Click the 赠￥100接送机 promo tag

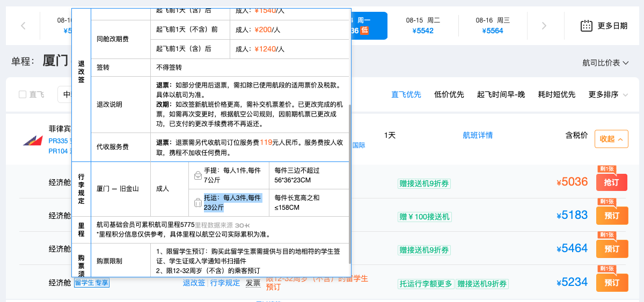pyautogui.click(x=425, y=217)
